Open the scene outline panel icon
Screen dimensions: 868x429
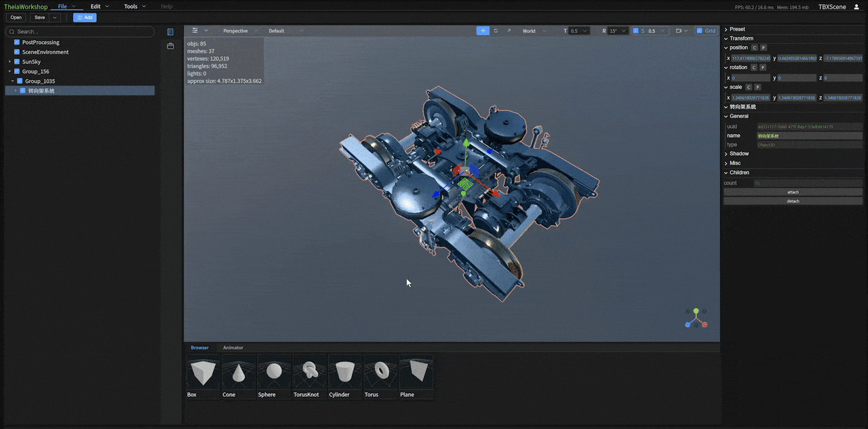(170, 32)
